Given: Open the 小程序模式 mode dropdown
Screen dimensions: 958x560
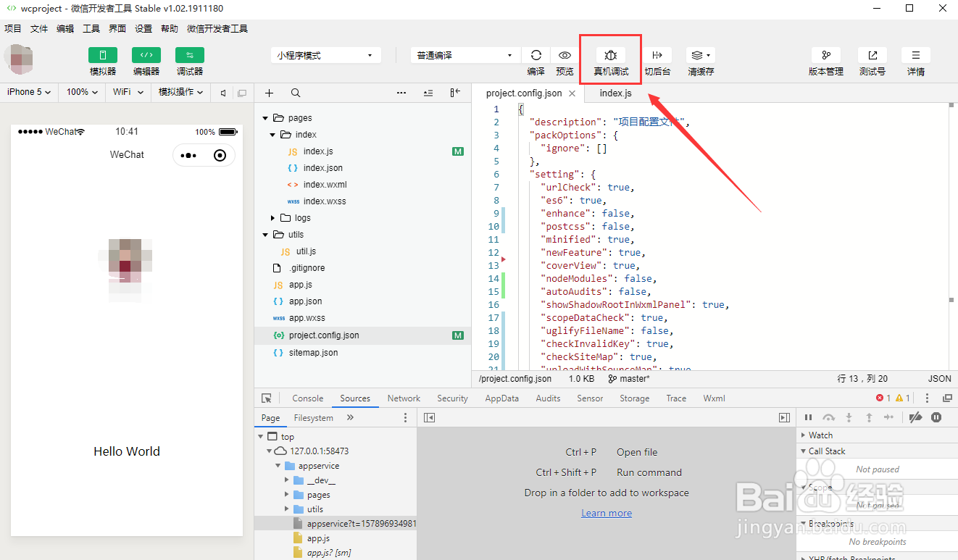Looking at the screenshot, I should 326,55.
